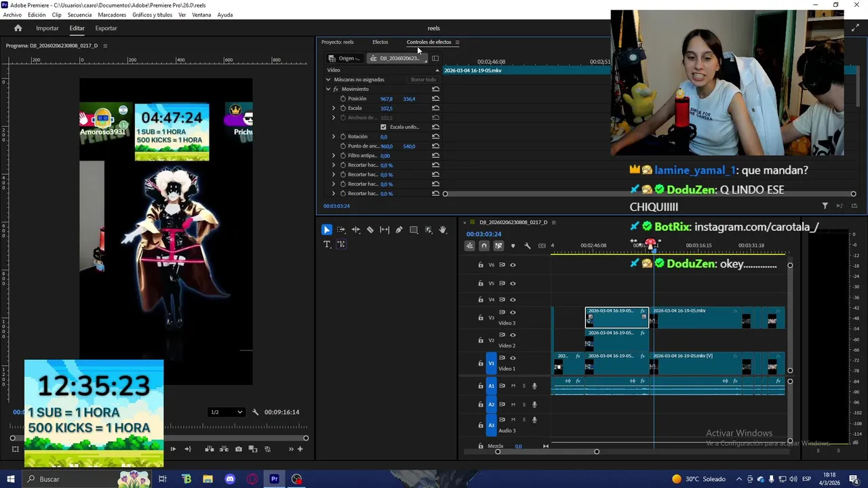Select the Hand tool
This screenshot has height=488, width=868.
443,230
